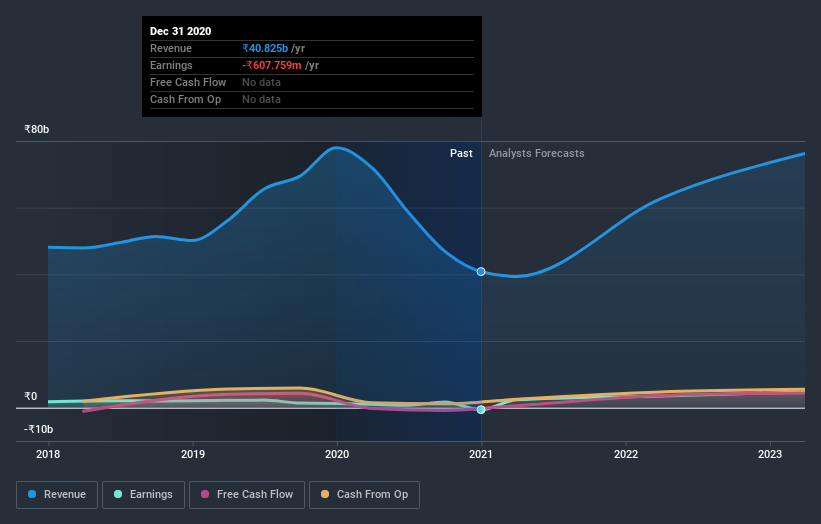Click the Dec 31 2020 tooltip date
This screenshot has width=821, height=524.
tap(181, 31)
